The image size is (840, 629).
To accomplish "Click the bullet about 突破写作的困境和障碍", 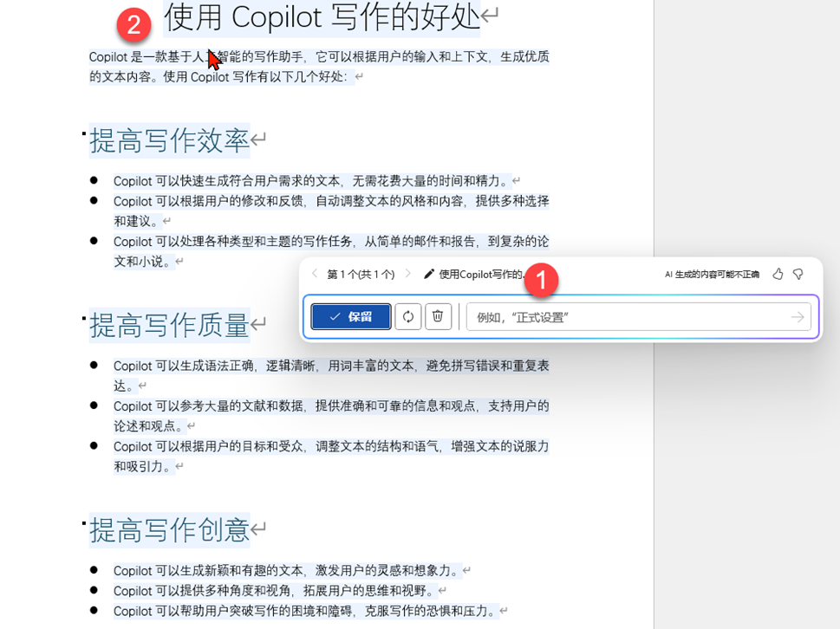I will pos(304,611).
